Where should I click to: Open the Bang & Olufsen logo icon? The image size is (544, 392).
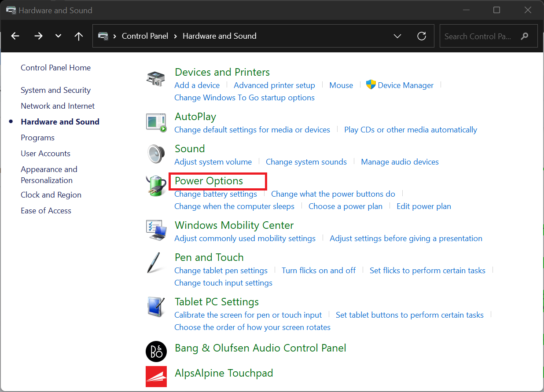[x=156, y=351]
